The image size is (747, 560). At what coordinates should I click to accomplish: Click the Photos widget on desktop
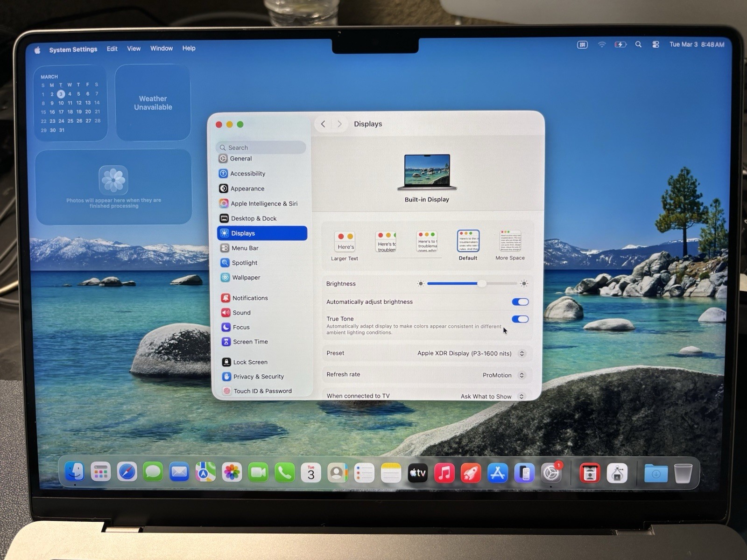(113, 187)
